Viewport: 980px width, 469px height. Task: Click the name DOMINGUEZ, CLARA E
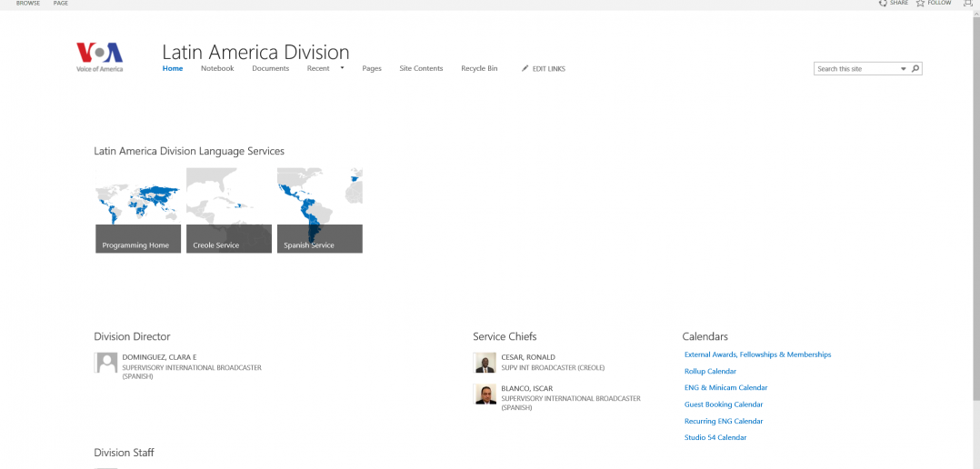pos(159,357)
